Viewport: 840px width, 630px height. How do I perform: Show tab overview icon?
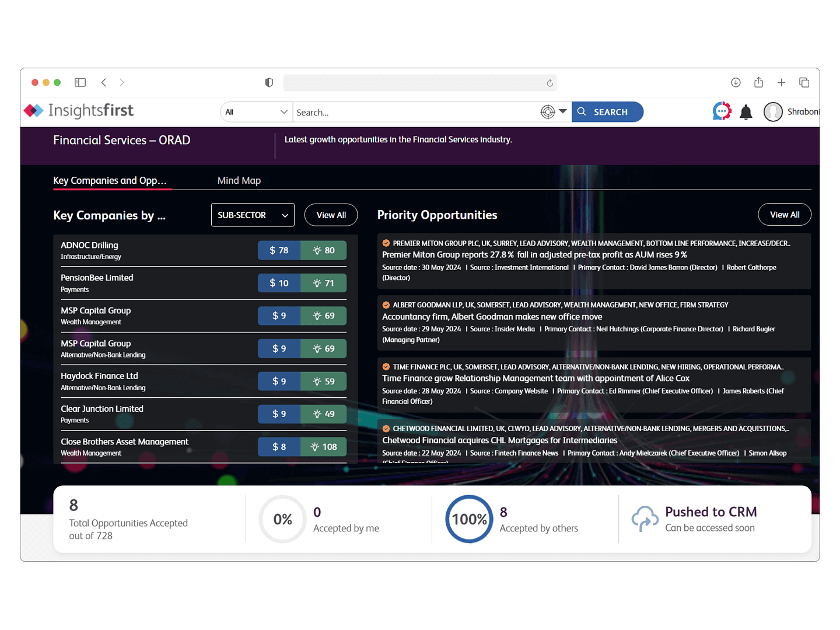804,82
